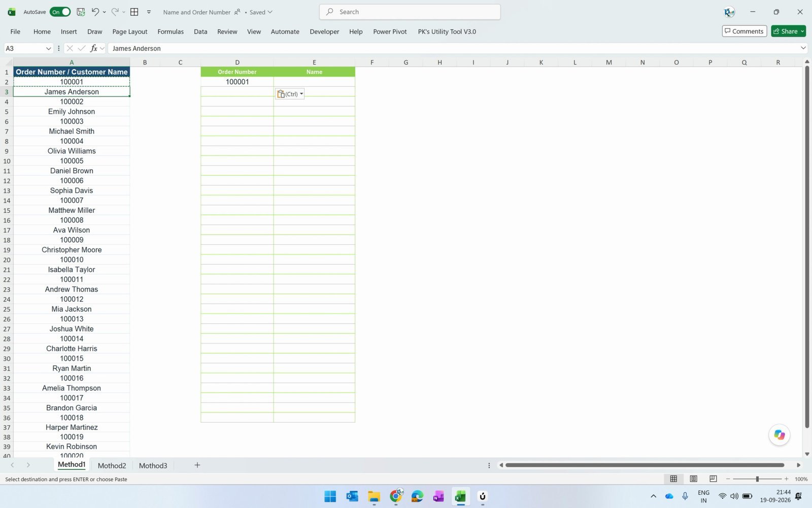The height and width of the screenshot is (508, 812).
Task: Open the Developer ribbon tab
Action: (x=324, y=31)
